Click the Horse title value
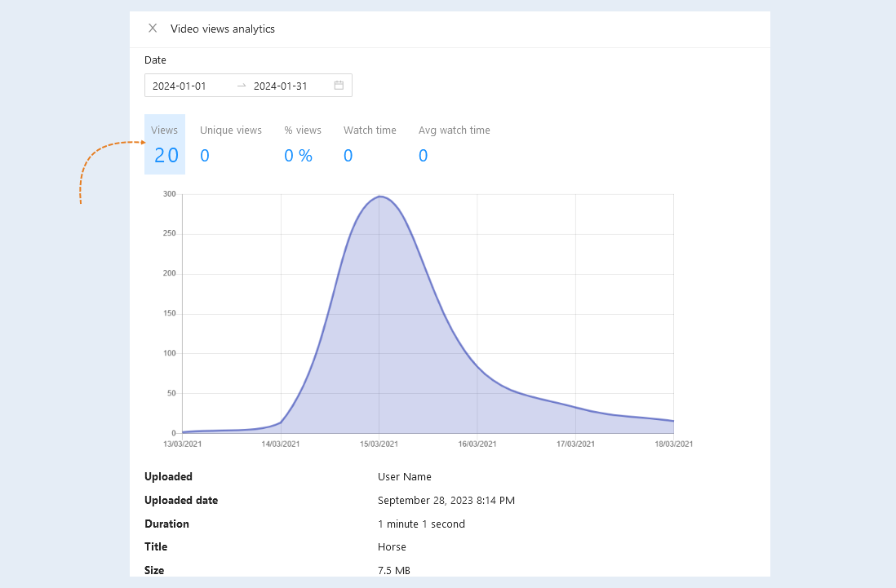This screenshot has width=896, height=588. tap(392, 547)
